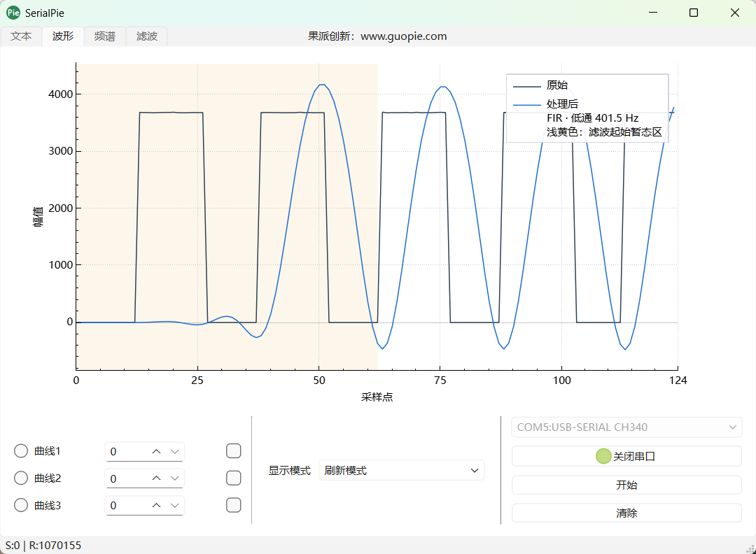This screenshot has width=756, height=554.
Task: Click the 果派创新 www.guopie.com link text
Action: tap(377, 36)
